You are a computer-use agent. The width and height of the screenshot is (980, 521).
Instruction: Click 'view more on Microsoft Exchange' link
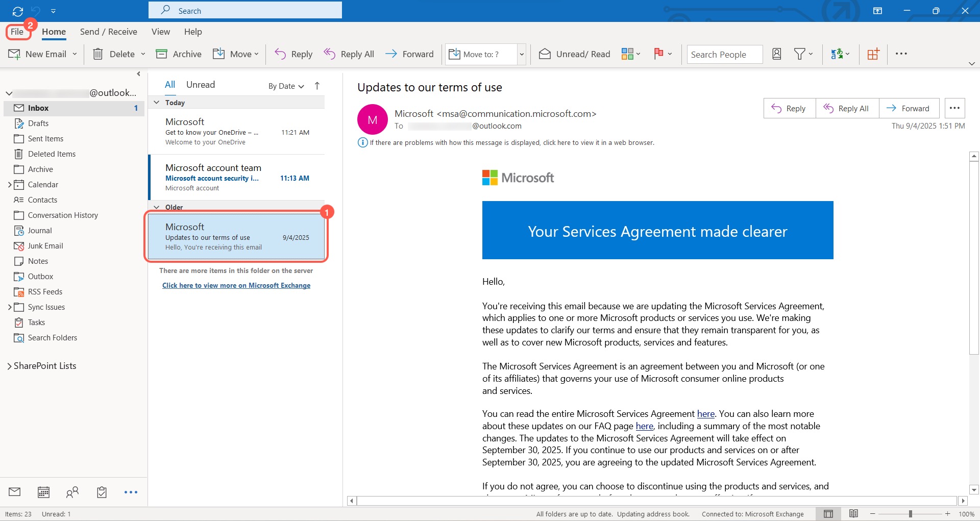point(236,285)
